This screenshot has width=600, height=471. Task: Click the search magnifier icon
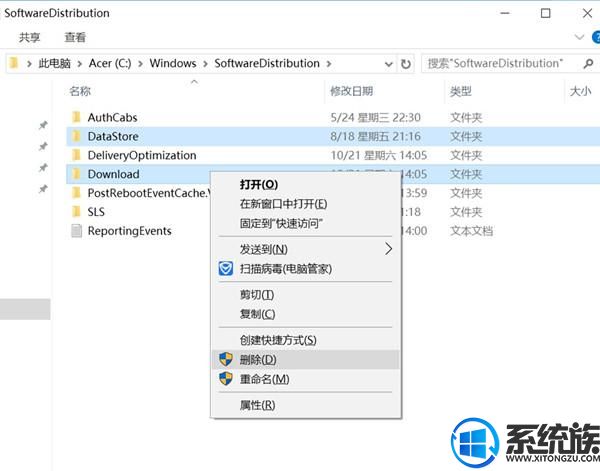click(x=588, y=64)
